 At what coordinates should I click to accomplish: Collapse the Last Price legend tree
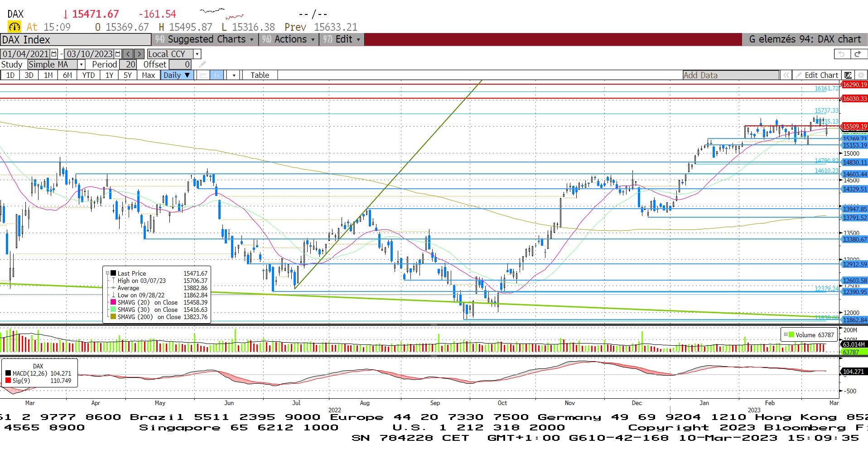click(108, 273)
